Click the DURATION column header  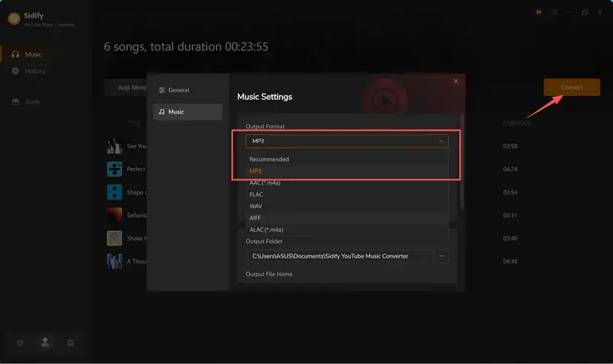(517, 123)
